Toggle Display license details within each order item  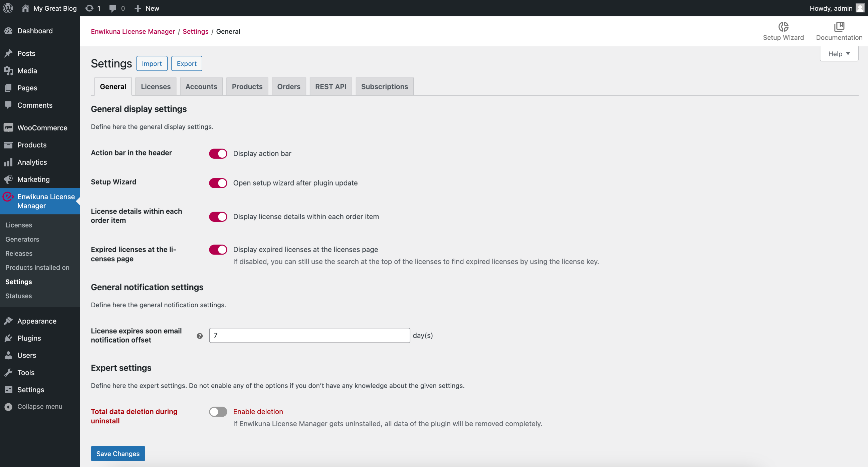point(218,216)
